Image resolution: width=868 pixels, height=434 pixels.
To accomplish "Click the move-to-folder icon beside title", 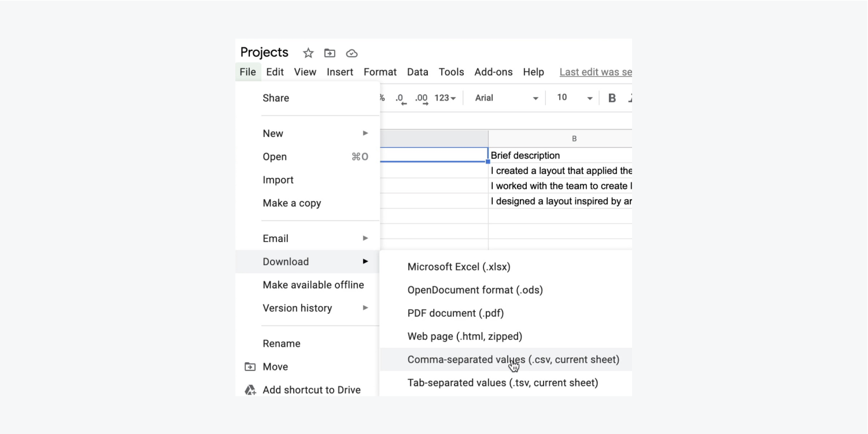I will [330, 53].
